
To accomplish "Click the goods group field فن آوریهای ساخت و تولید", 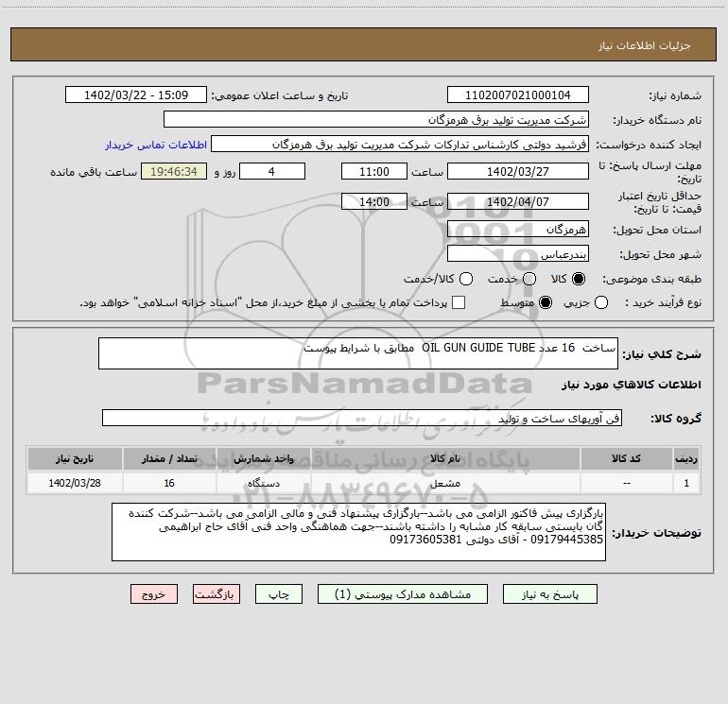I will (x=362, y=418).
